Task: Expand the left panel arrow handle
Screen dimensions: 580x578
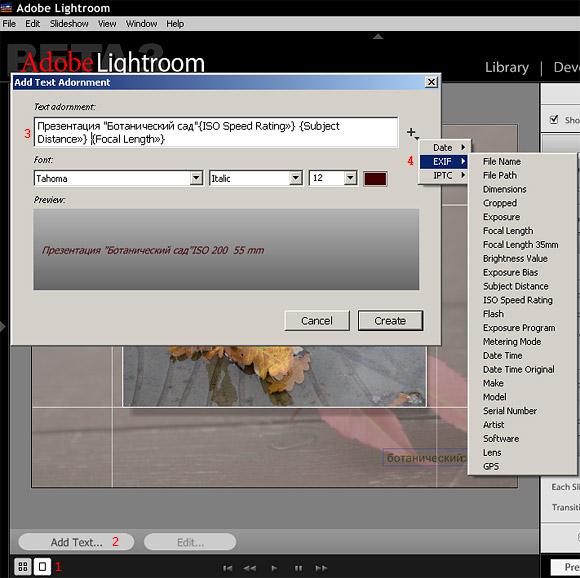Action: [x=3, y=327]
